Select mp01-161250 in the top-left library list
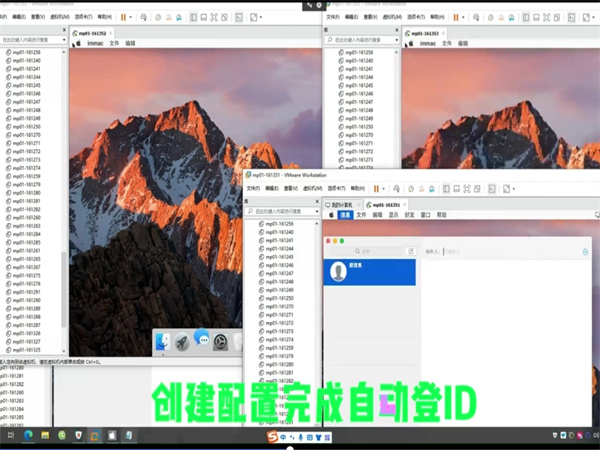Viewport: 600px width, 450px height. point(26,127)
